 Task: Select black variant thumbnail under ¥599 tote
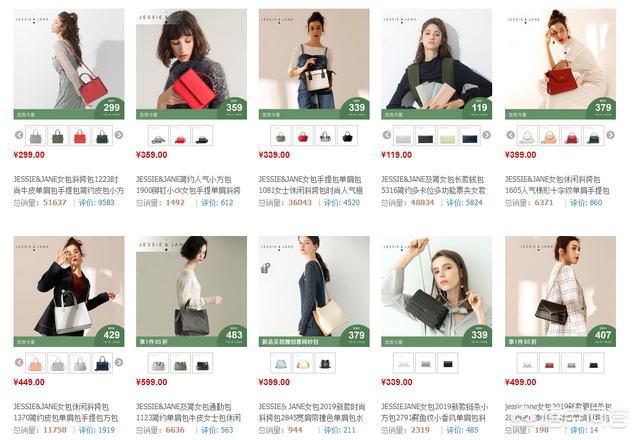(202, 363)
